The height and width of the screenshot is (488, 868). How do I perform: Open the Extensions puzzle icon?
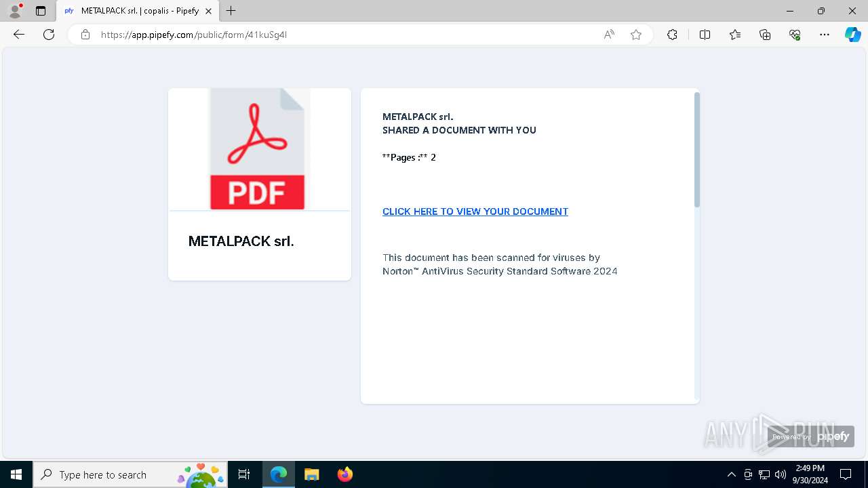(672, 35)
